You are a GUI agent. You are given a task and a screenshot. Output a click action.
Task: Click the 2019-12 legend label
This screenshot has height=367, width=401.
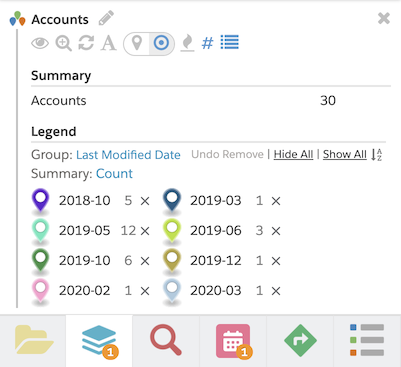(216, 261)
